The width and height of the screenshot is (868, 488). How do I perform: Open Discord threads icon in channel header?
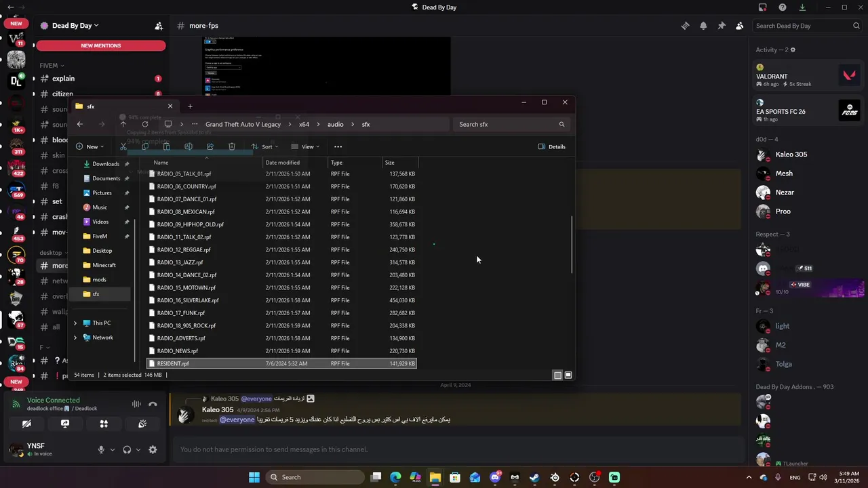click(686, 26)
